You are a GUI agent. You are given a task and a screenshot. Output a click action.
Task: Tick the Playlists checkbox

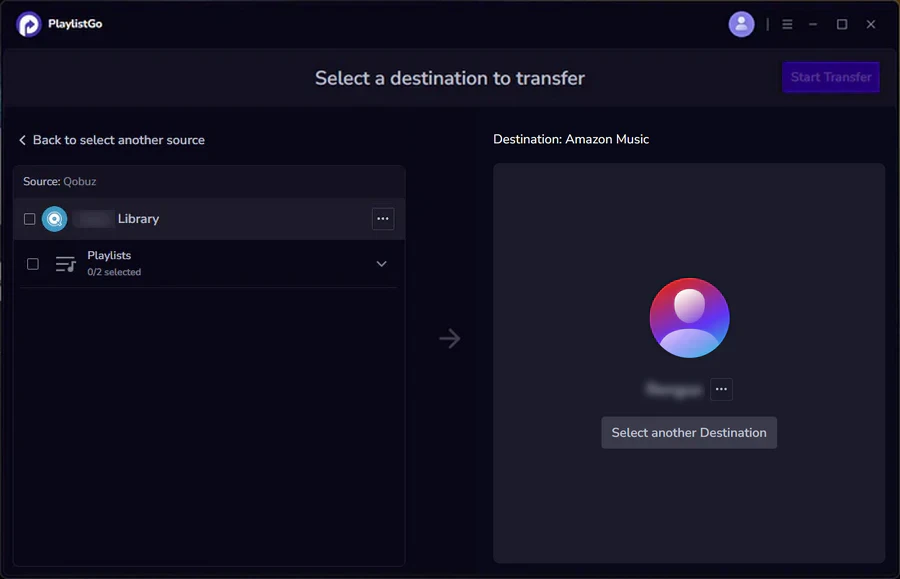pos(33,264)
